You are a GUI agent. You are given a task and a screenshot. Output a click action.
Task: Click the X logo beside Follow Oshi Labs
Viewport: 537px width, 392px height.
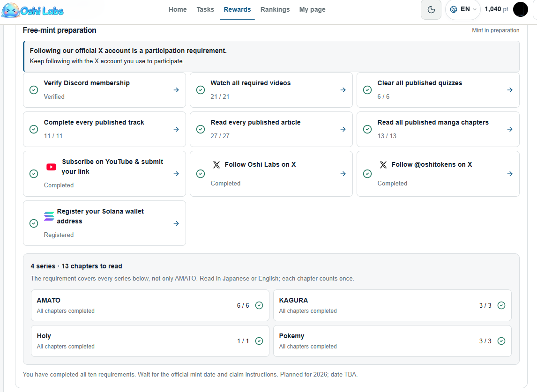216,165
